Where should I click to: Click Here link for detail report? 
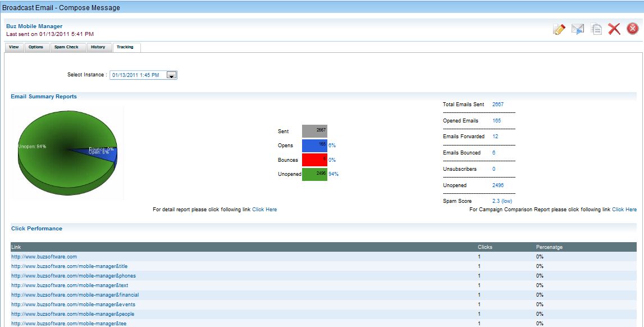(x=264, y=210)
